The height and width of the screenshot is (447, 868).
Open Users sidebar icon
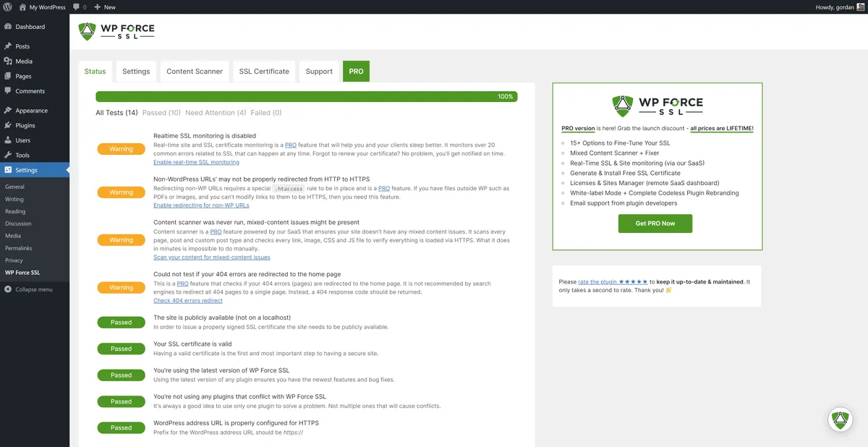pyautogui.click(x=8, y=140)
